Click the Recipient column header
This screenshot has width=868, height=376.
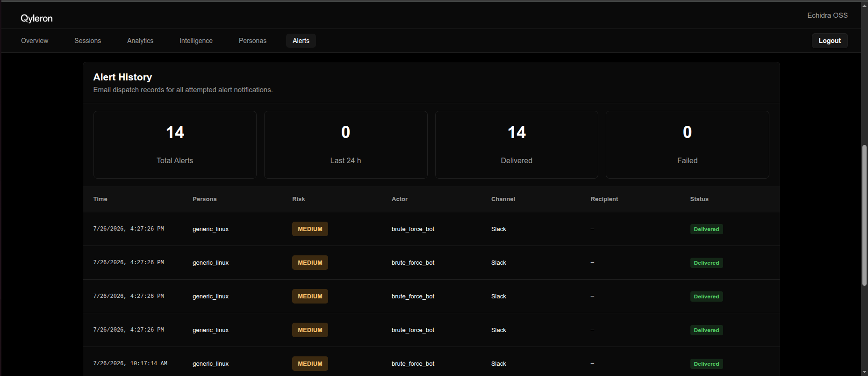click(604, 199)
